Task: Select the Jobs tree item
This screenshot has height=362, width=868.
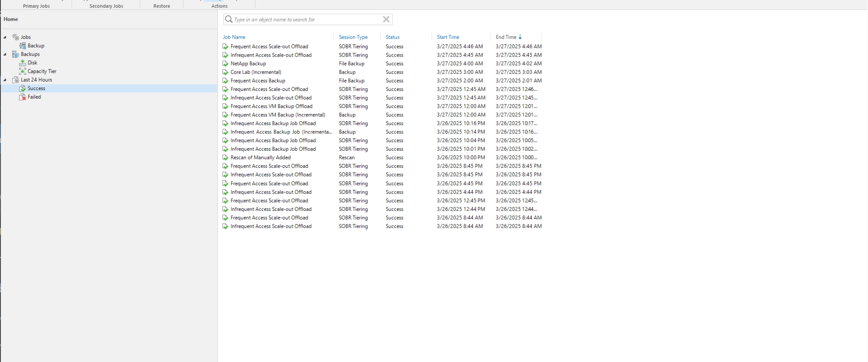Action: tap(26, 37)
